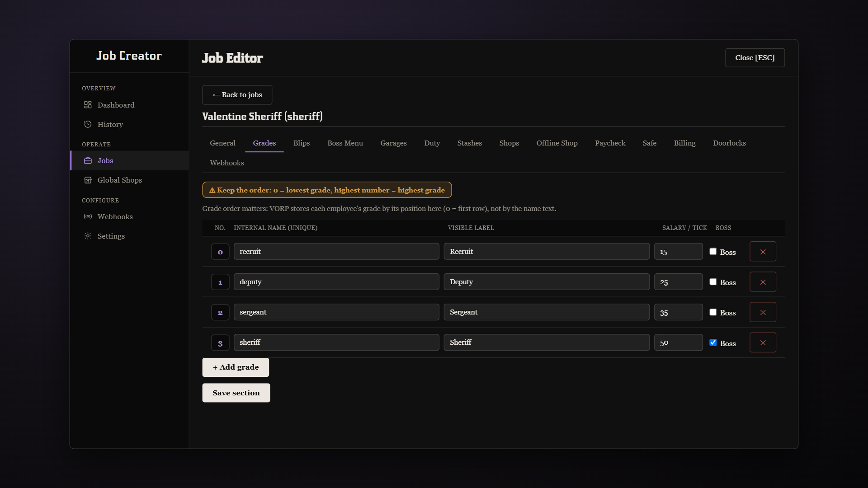Delete the sheriff grade row

(x=763, y=343)
